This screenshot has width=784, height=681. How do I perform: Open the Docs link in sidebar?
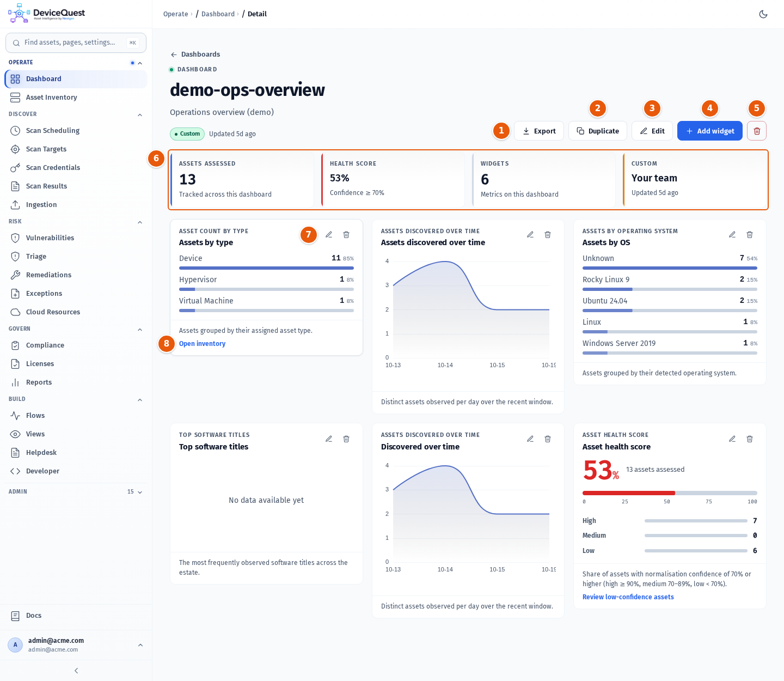click(x=76, y=616)
